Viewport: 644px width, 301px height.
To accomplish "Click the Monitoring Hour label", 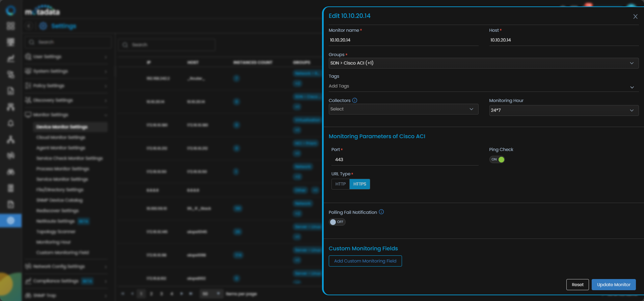I will [x=506, y=100].
